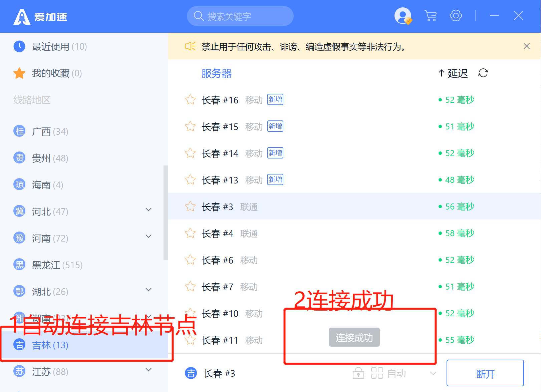The height and width of the screenshot is (392, 541).
Task: Expand the 江苏 region group
Action: (x=149, y=370)
